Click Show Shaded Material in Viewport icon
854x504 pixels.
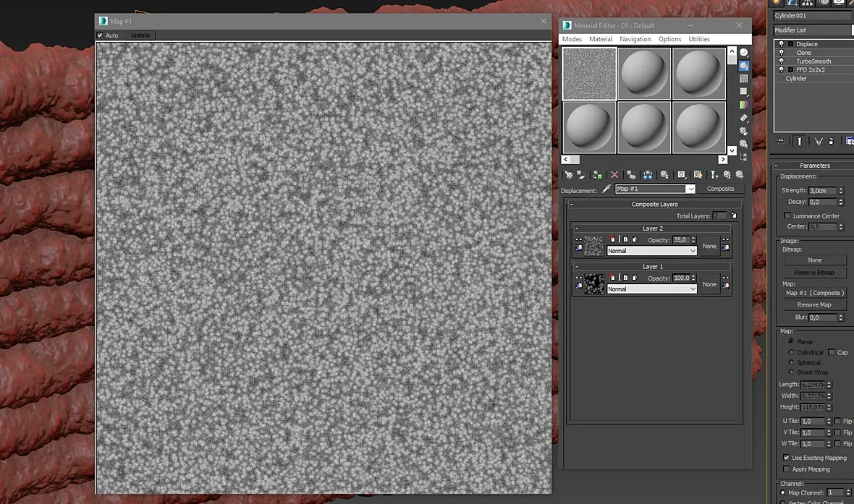[x=698, y=175]
